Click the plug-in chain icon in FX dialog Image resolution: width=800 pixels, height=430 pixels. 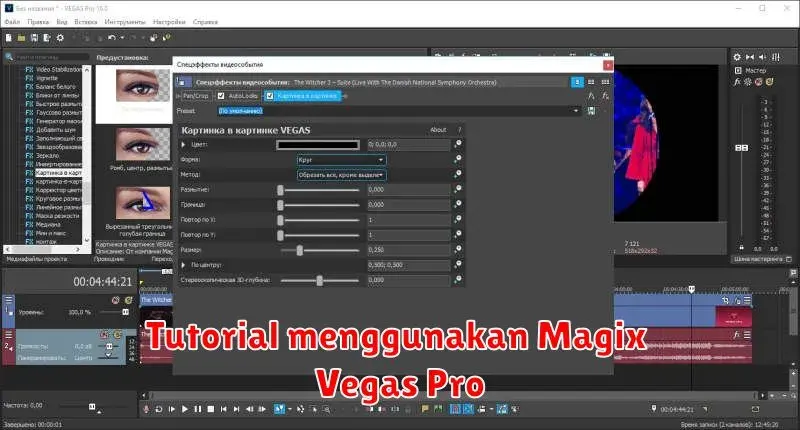[x=591, y=96]
